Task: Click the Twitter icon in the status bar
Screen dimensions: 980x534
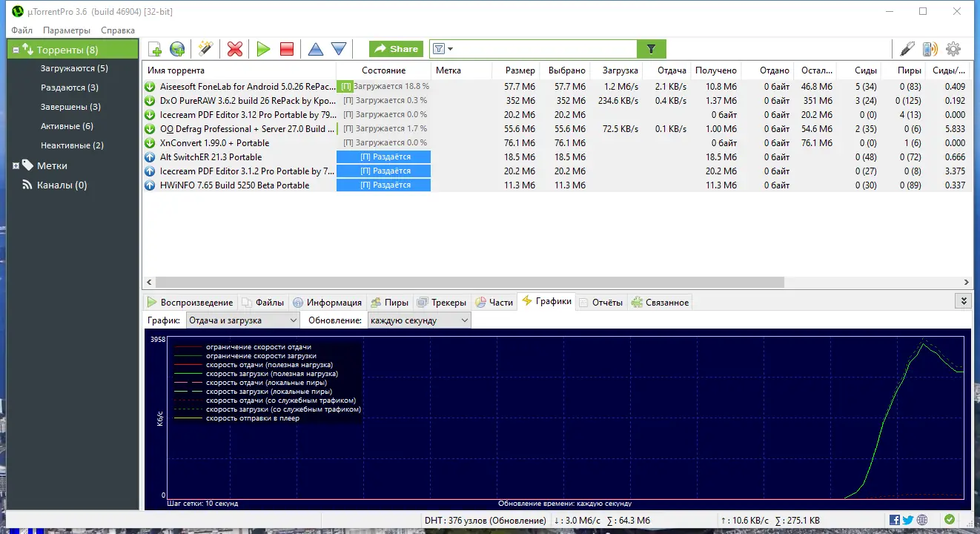Action: coord(908,520)
